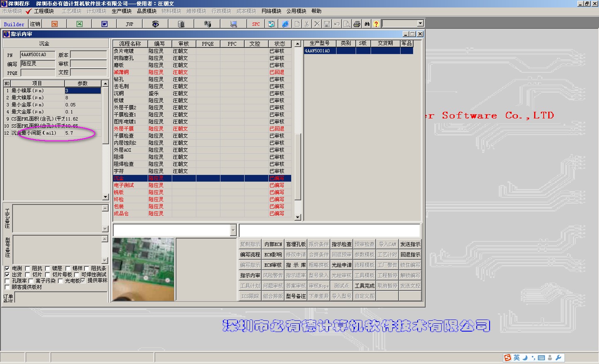Image resolution: width=599 pixels, height=364 pixels.
Task: Open the 品质模块 menu
Action: [x=147, y=11]
